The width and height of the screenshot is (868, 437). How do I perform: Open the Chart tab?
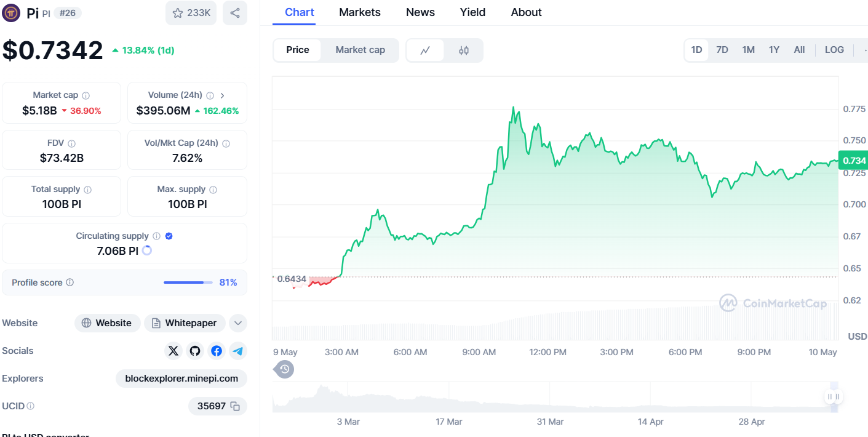coord(300,12)
